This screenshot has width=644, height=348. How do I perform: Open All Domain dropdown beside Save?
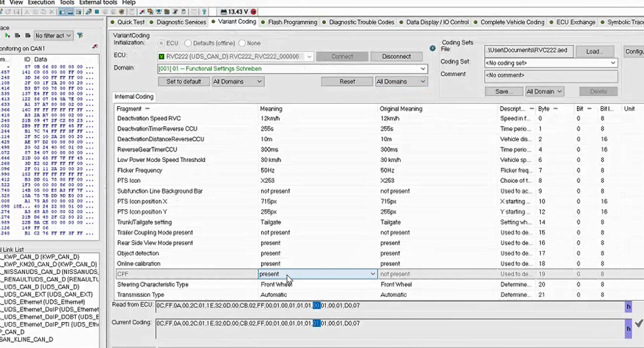click(545, 91)
